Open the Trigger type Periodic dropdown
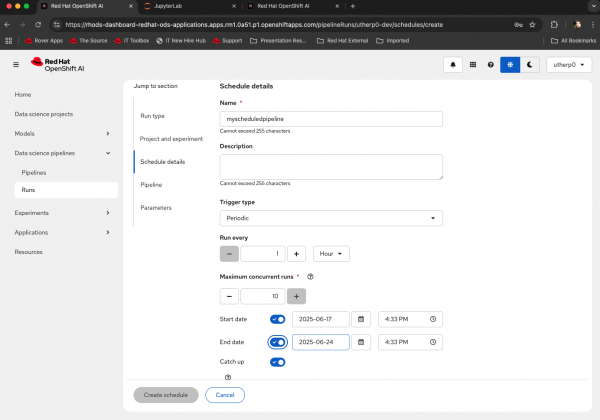 click(x=330, y=218)
